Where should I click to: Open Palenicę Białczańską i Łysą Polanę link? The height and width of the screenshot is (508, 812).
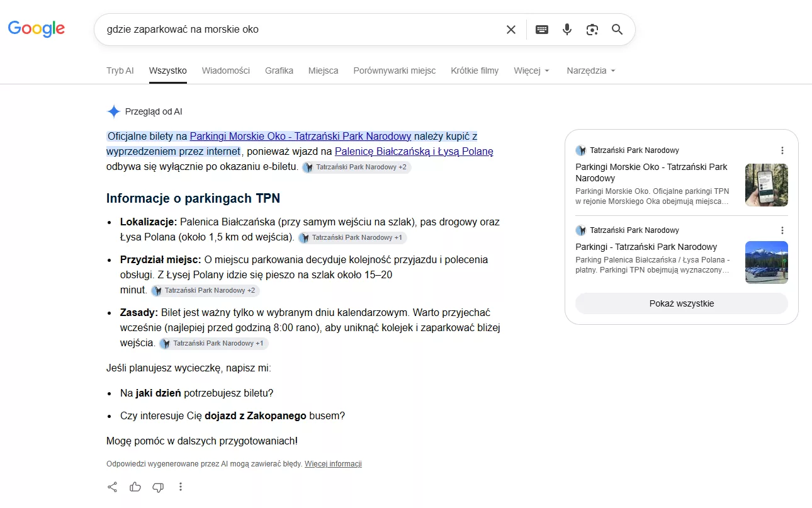click(x=414, y=151)
